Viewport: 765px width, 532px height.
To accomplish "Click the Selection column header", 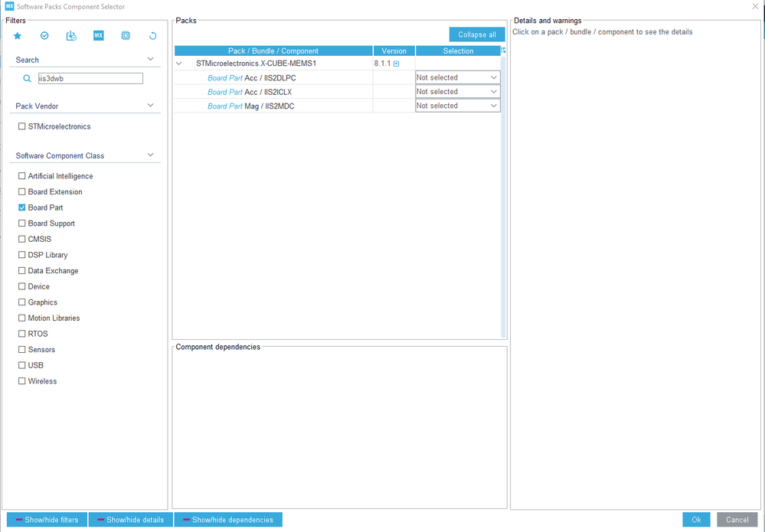I will (x=458, y=51).
